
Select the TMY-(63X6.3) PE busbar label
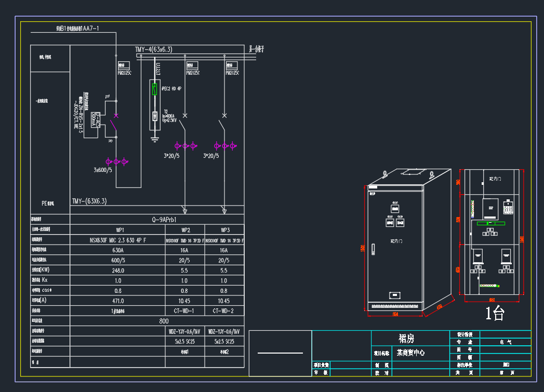coord(89,201)
